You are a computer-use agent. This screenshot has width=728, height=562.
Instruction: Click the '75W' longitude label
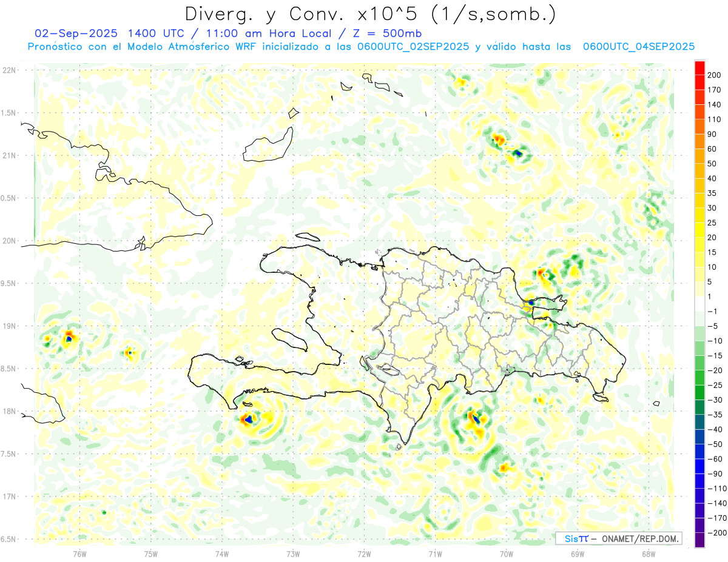pos(150,553)
